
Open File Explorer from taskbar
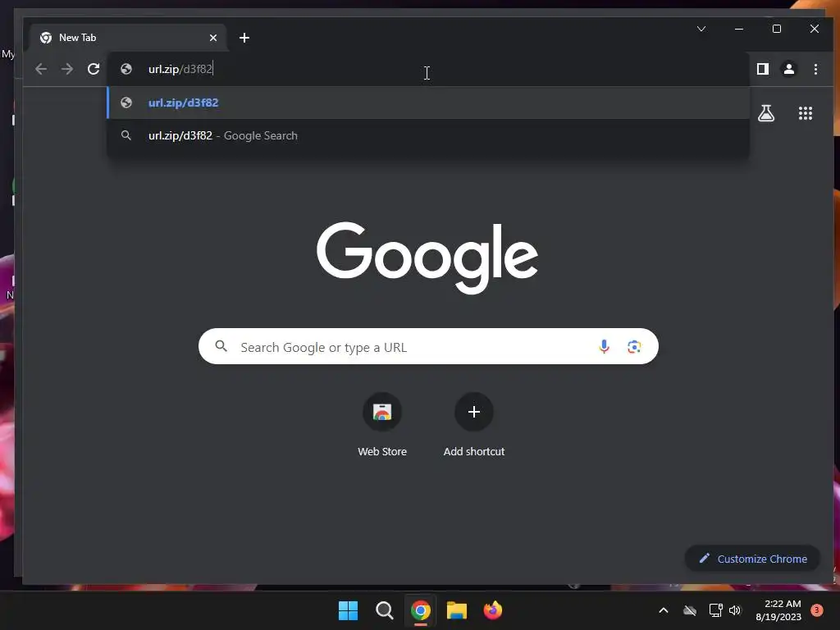tap(457, 610)
